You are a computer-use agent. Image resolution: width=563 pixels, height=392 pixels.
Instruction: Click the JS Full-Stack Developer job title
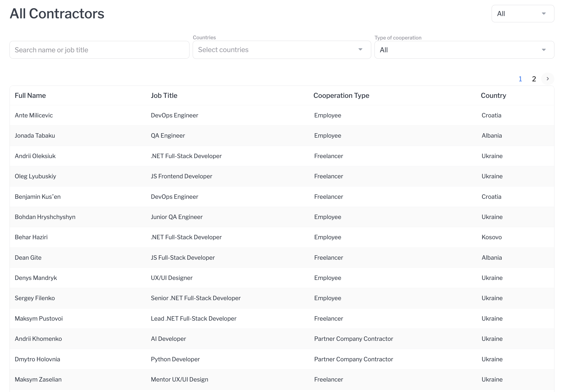183,258
